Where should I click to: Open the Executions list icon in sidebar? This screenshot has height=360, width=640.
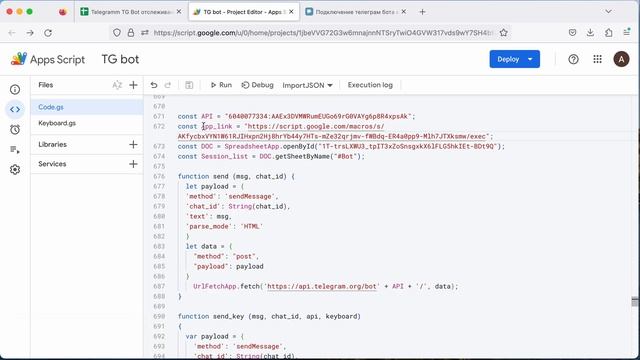(x=15, y=149)
